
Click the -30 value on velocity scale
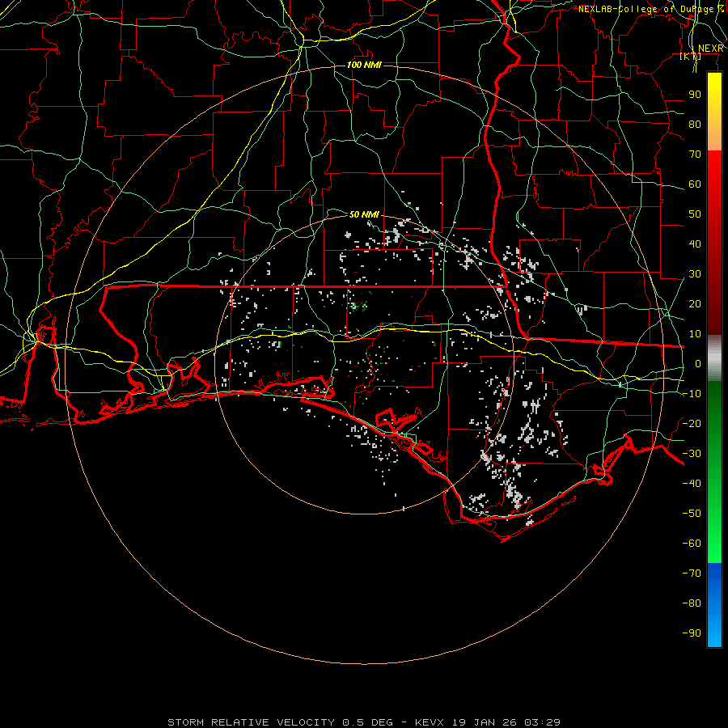(692, 454)
